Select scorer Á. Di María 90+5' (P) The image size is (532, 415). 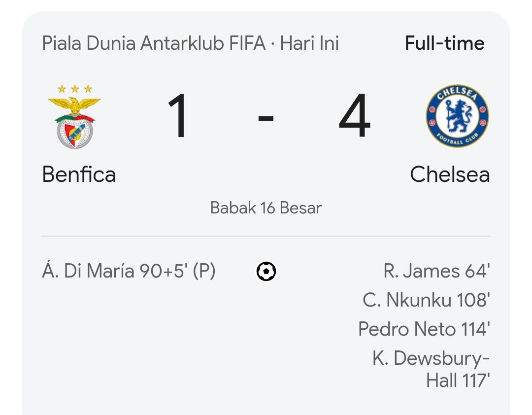coord(129,271)
